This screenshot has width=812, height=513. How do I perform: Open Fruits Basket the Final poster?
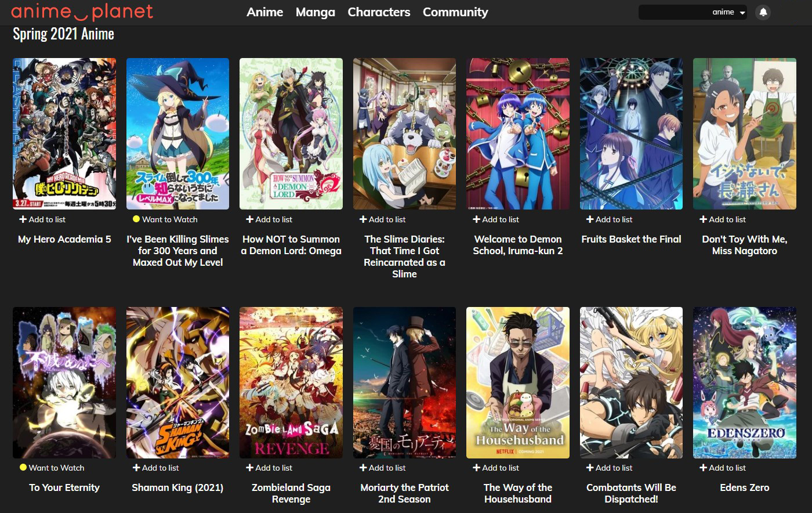(631, 133)
